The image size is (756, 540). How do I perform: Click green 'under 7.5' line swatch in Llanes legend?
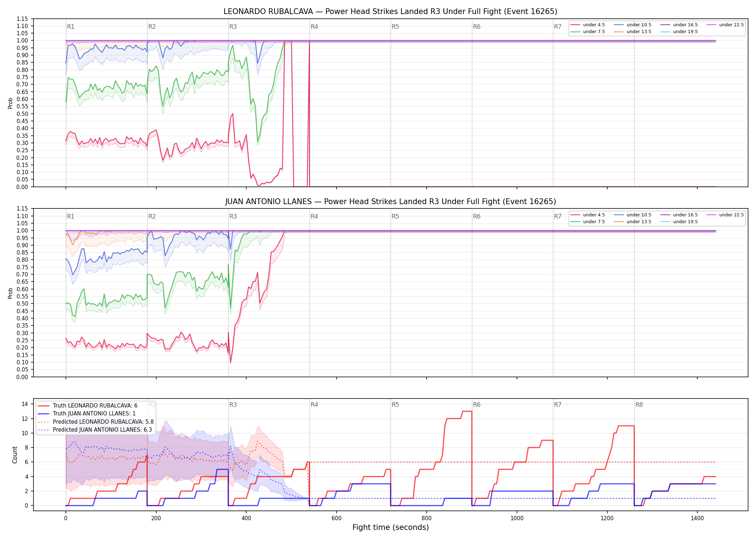[575, 222]
